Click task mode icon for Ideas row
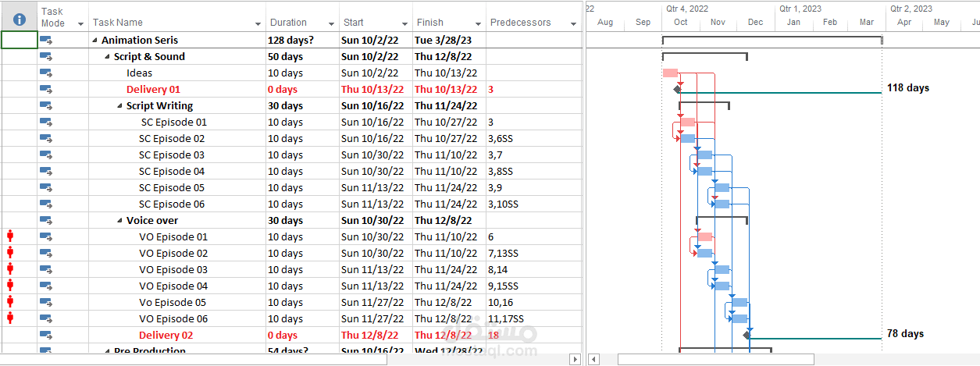The height and width of the screenshot is (366, 980). point(46,73)
